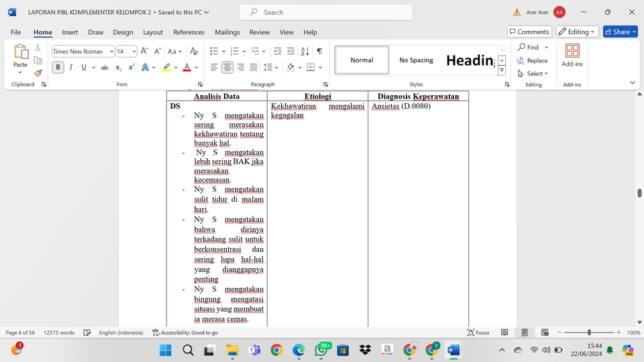644x362 pixels.
Task: Apply subscript formatting
Action: point(118,67)
